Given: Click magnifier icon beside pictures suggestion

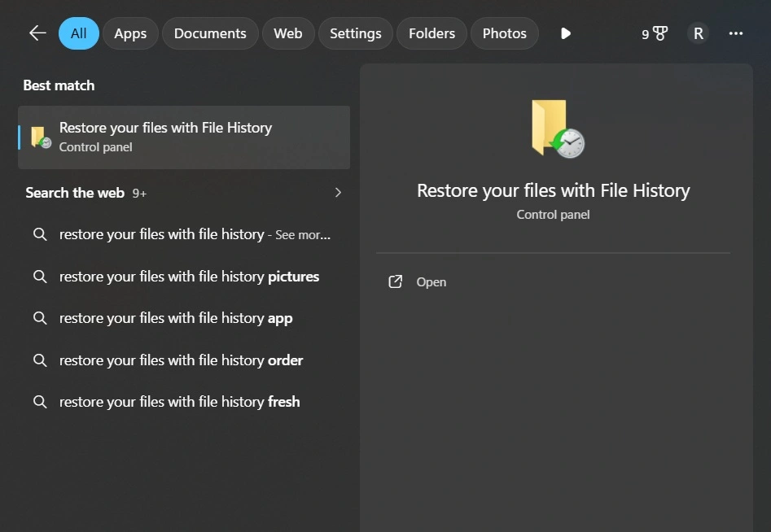Looking at the screenshot, I should click(40, 277).
